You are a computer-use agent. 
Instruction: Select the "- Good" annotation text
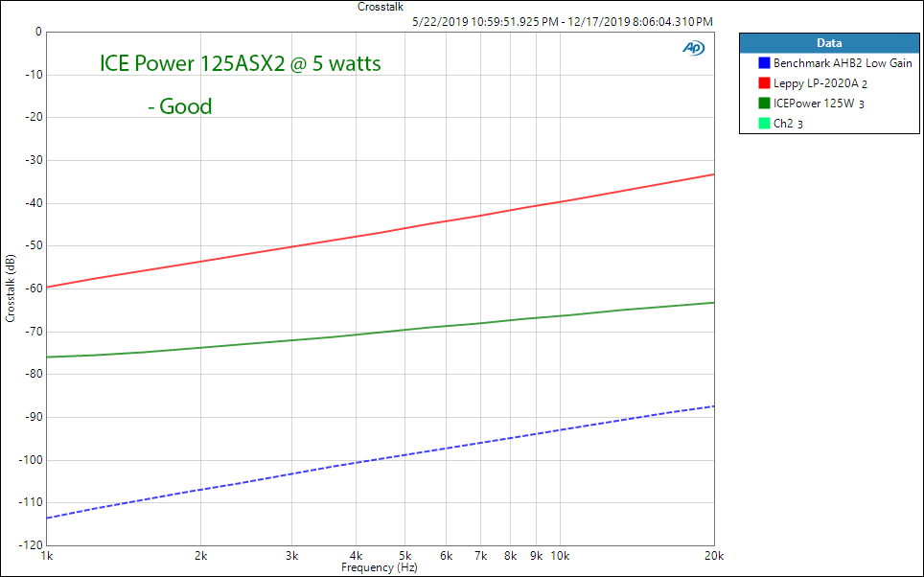tap(180, 106)
